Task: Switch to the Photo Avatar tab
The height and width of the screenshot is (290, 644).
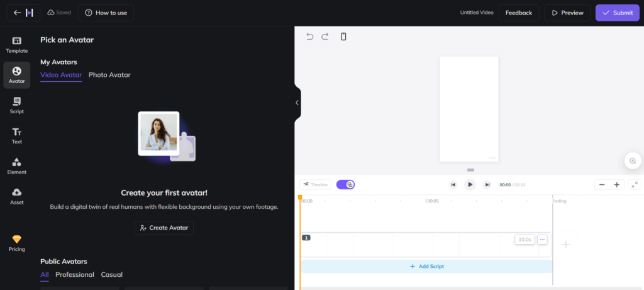Action: pyautogui.click(x=109, y=75)
